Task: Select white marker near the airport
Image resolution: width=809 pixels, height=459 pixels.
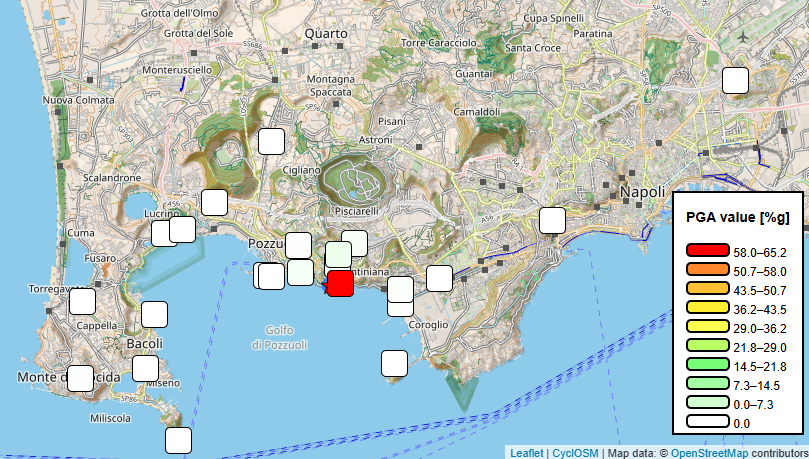Action: pyautogui.click(x=735, y=80)
